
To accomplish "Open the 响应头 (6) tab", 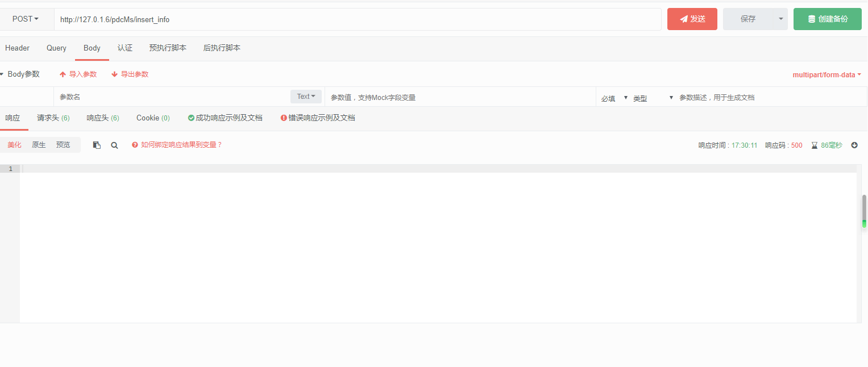I will tap(103, 118).
